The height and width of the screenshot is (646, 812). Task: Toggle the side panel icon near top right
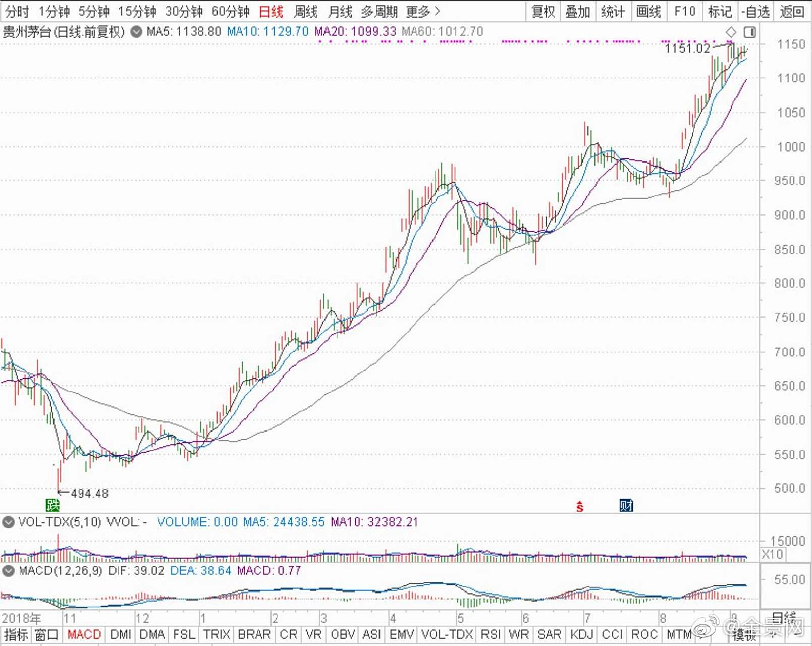[x=750, y=32]
